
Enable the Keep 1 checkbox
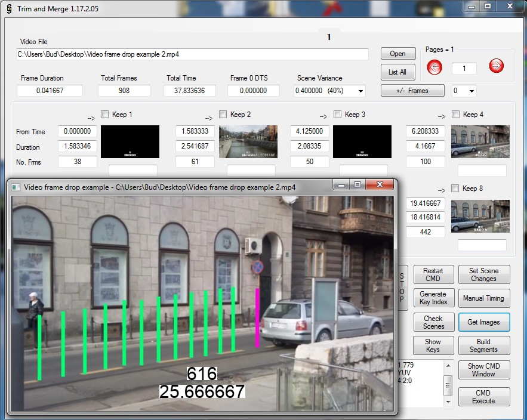pyautogui.click(x=105, y=114)
